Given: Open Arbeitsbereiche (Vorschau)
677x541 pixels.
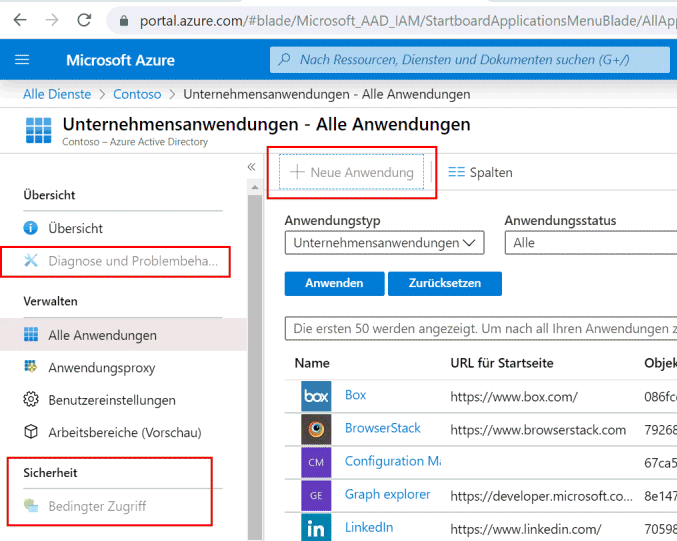Looking at the screenshot, I should tap(123, 432).
